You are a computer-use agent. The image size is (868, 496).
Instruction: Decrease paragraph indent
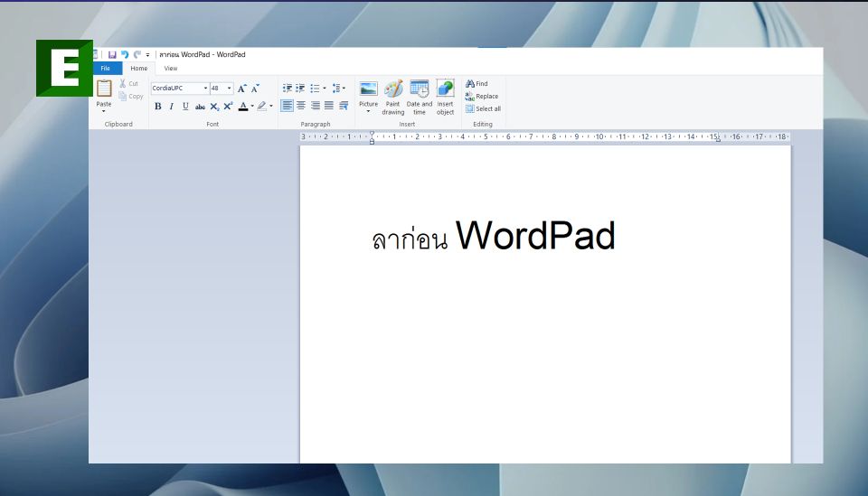click(288, 89)
